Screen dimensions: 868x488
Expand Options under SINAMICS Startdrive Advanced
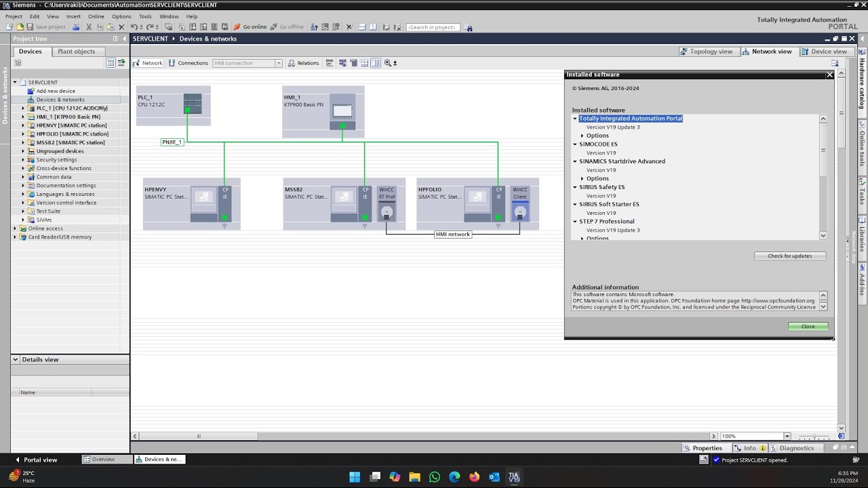582,178
